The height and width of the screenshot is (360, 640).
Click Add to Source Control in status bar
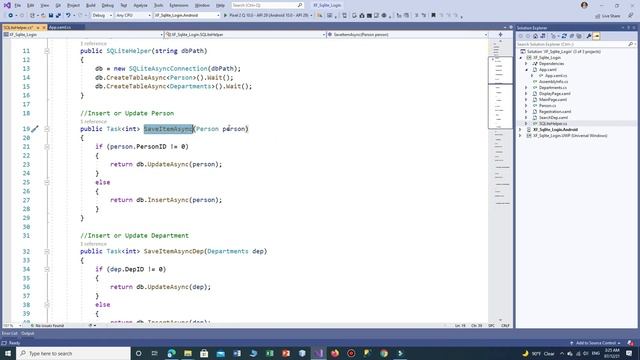click(x=596, y=343)
